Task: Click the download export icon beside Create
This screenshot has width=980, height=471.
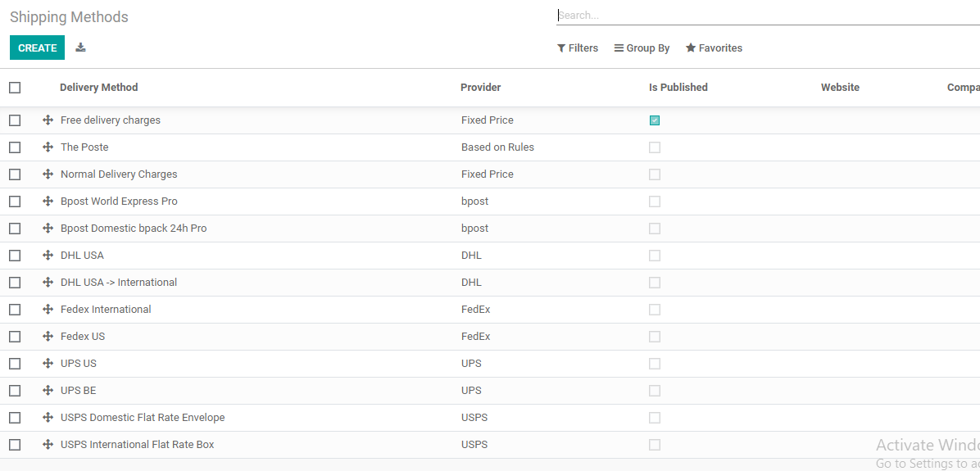Action: (80, 48)
